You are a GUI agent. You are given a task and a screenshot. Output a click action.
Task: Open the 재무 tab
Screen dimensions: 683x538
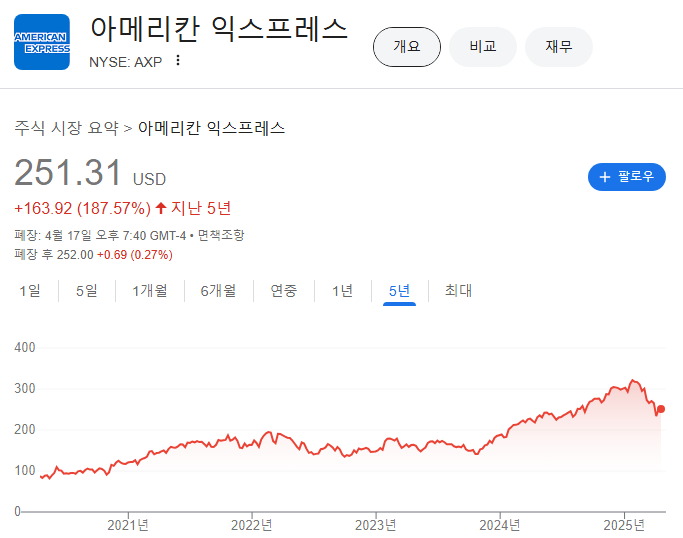pos(559,47)
